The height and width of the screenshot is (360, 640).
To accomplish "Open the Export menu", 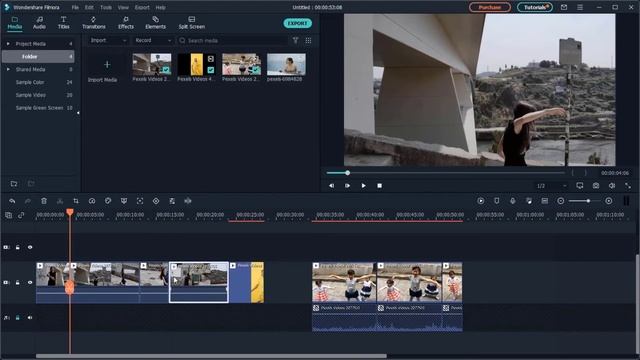I will tap(142, 7).
